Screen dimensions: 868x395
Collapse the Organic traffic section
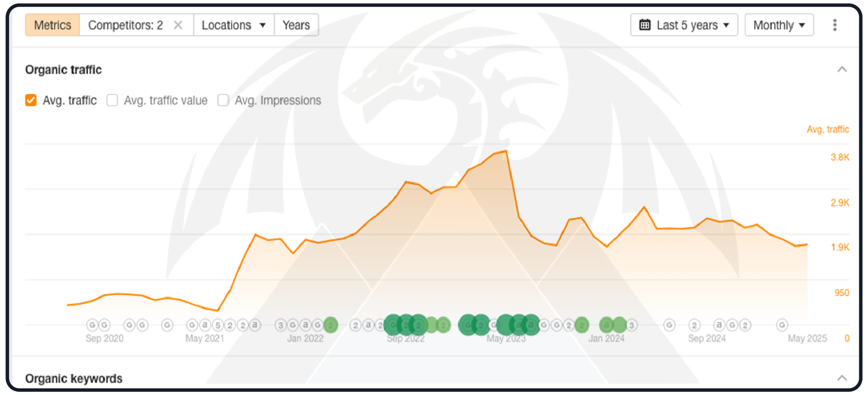pos(842,70)
